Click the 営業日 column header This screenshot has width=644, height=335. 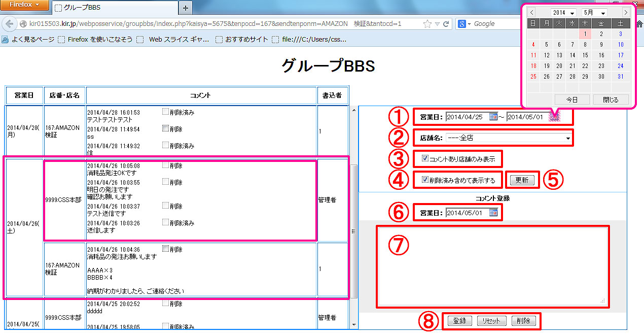[x=24, y=95]
